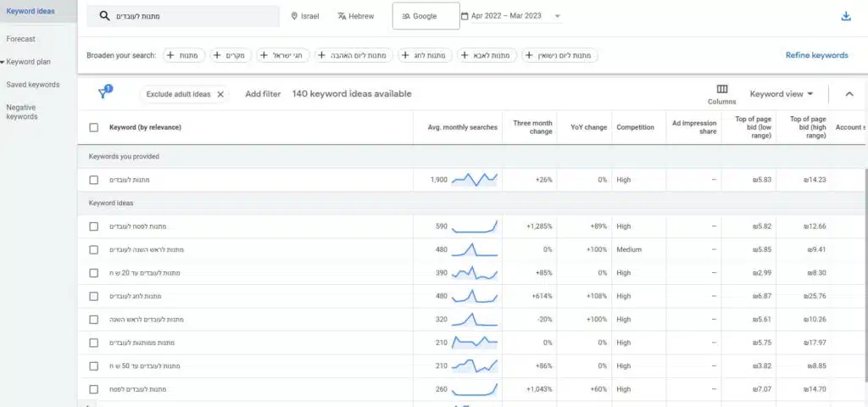Click the +1,285% three month change cell
868x407 pixels.
(x=539, y=226)
